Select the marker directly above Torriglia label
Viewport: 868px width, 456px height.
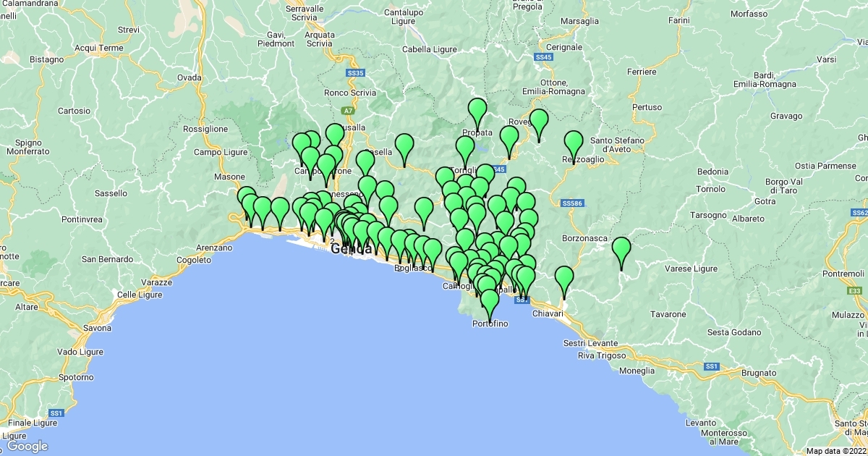point(465,150)
